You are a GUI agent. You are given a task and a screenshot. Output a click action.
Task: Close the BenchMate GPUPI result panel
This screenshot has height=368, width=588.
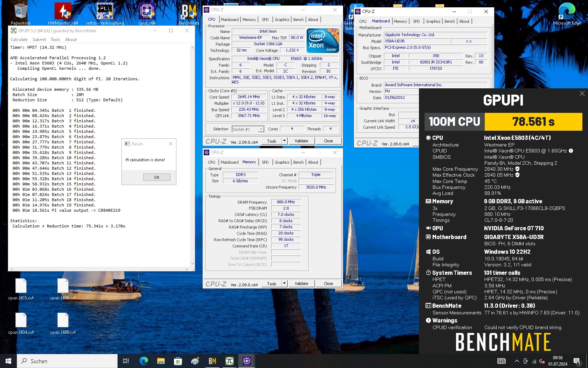point(582,93)
